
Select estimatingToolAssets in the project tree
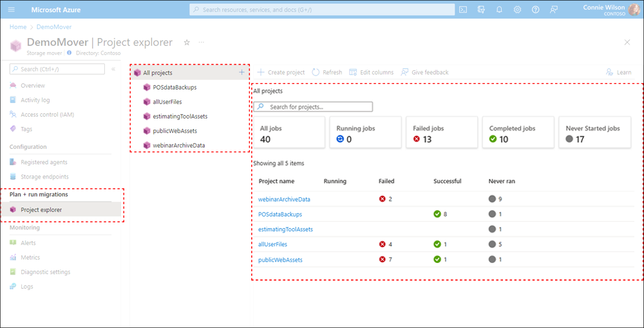pyautogui.click(x=180, y=117)
